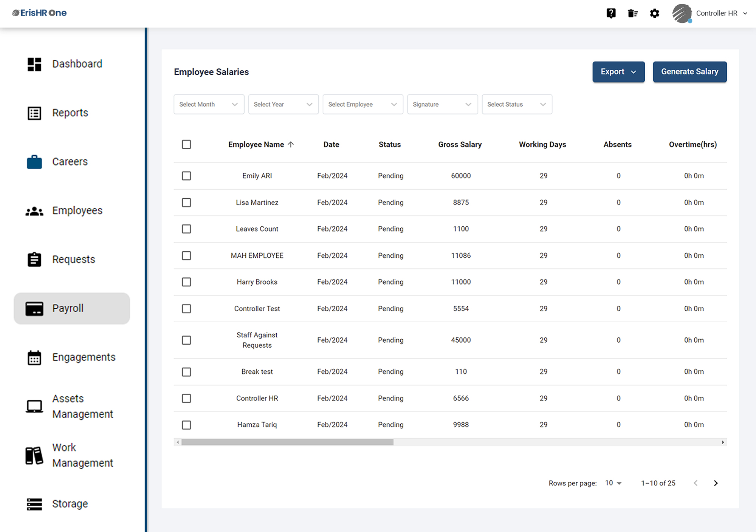756x532 pixels.
Task: Go to the Employees section
Action: (x=77, y=210)
